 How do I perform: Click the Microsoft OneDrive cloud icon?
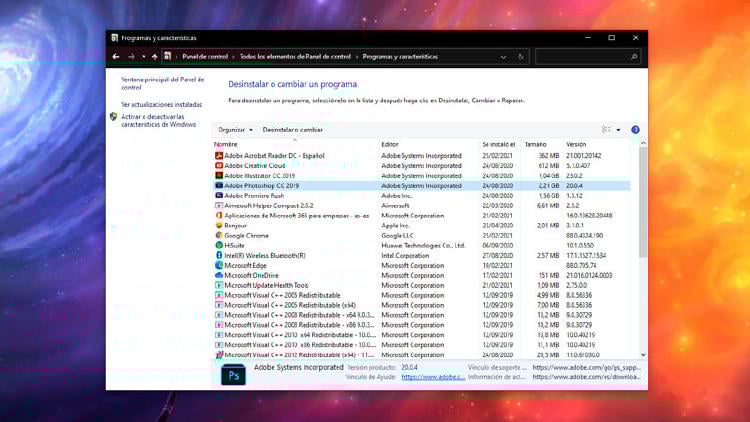tap(219, 275)
